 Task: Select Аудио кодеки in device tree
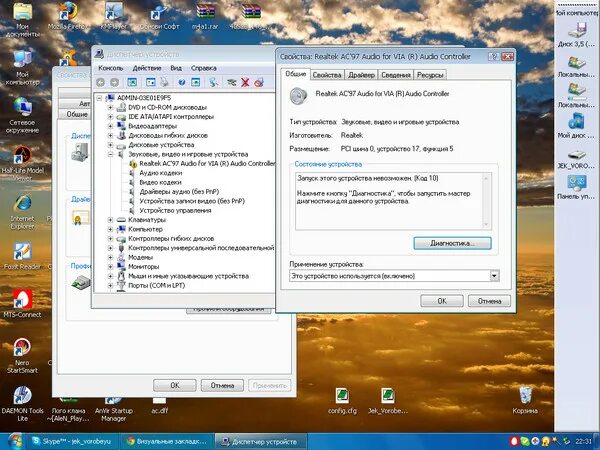tap(161, 173)
